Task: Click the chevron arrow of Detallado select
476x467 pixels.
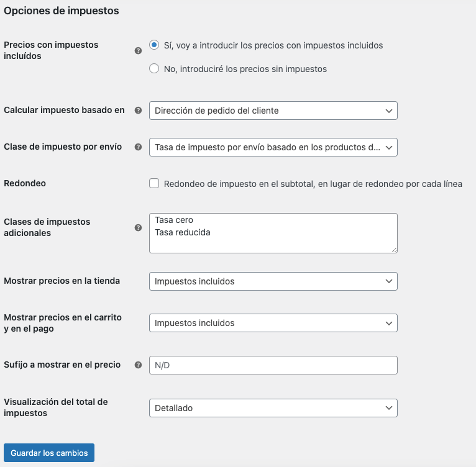Action: [x=389, y=408]
